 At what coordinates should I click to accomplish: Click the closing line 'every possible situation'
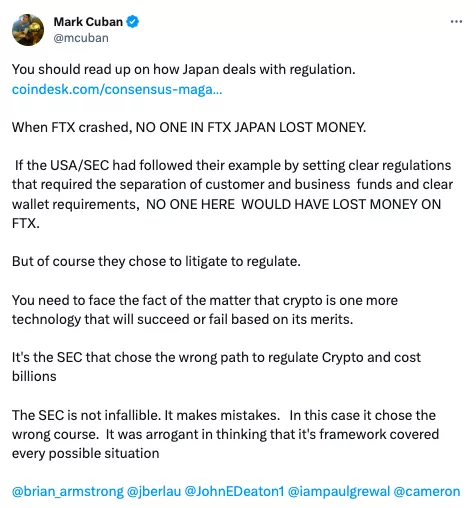[x=86, y=453]
